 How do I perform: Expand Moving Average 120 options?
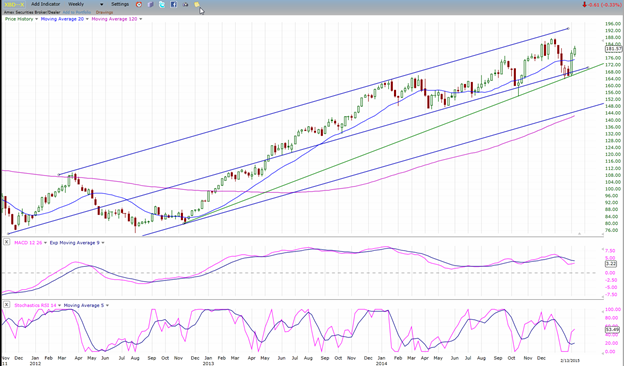pyautogui.click(x=140, y=19)
